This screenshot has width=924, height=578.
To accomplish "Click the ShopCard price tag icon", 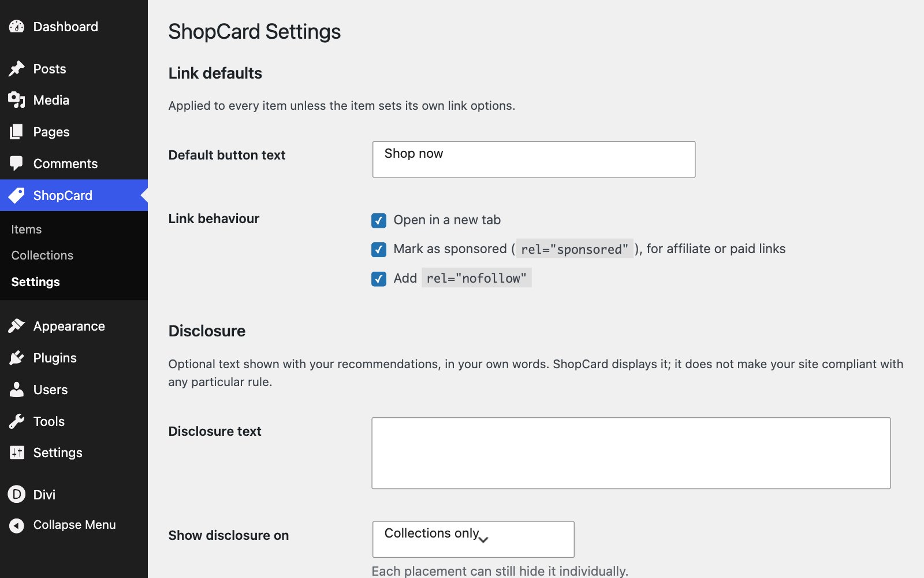I will (17, 195).
